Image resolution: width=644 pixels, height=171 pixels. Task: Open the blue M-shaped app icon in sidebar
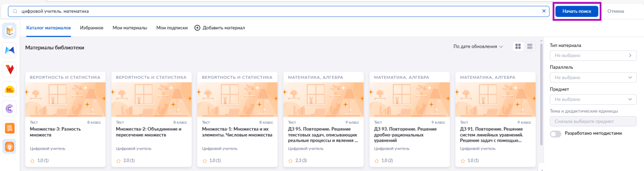[10, 50]
